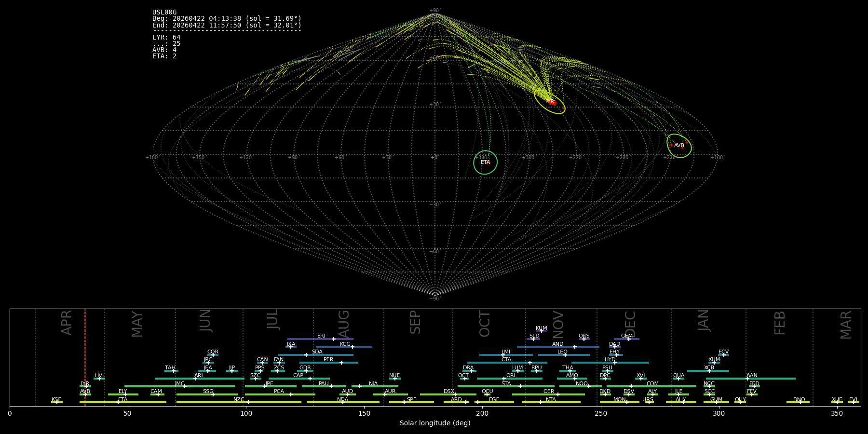868x434 pixels.
Task: Click the SDA shower bar
Action: tap(315, 355)
